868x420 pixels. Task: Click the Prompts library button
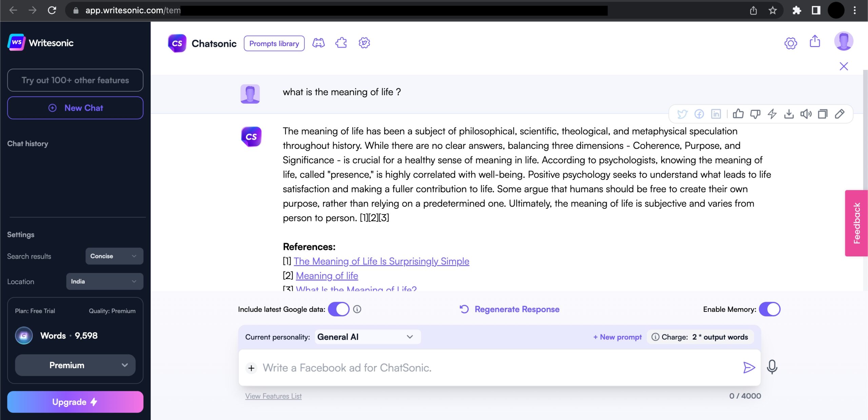pos(274,43)
